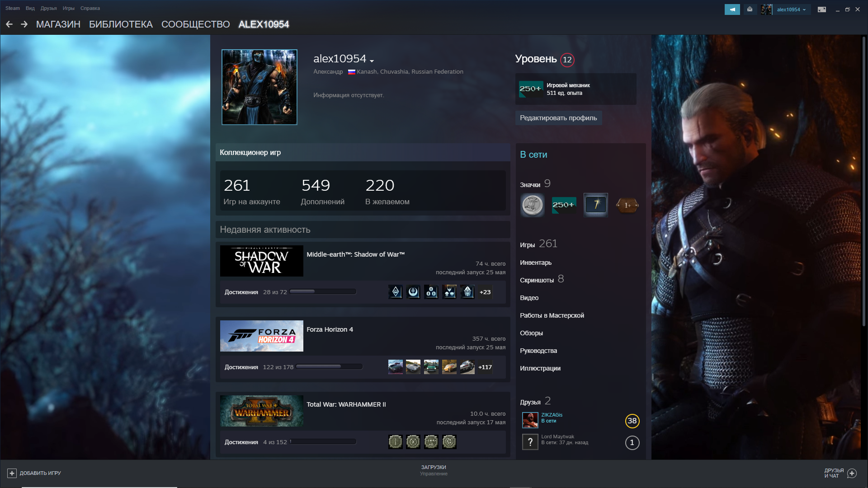Image resolution: width=868 pixels, height=488 pixels.
Task: Open Friends and Chat plus icon
Action: click(852, 473)
